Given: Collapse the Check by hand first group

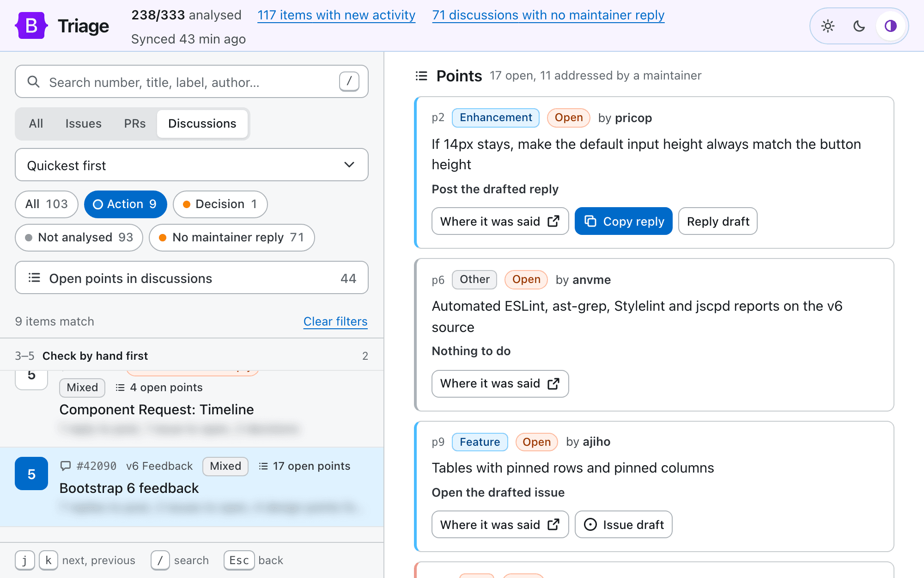Looking at the screenshot, I should (x=192, y=356).
